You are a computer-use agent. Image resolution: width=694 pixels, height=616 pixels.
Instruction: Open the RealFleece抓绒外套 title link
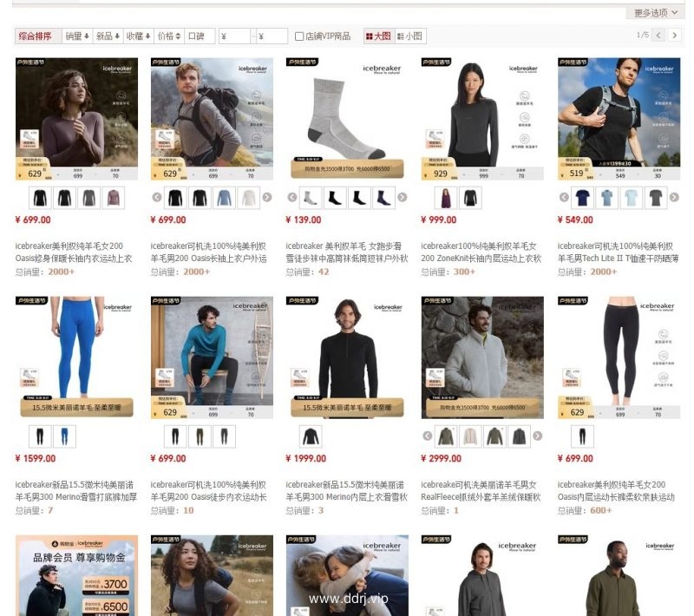(481, 491)
